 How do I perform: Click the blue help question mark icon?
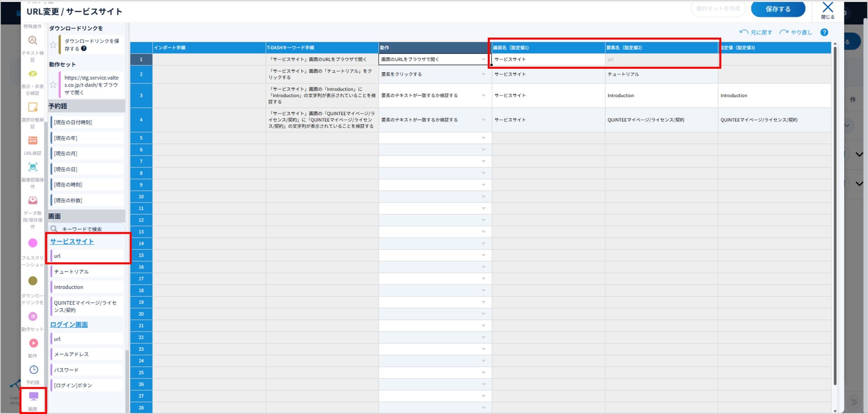click(x=824, y=33)
